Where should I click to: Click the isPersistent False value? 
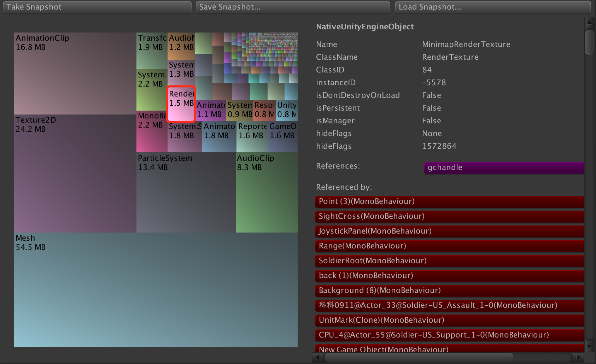coord(432,108)
